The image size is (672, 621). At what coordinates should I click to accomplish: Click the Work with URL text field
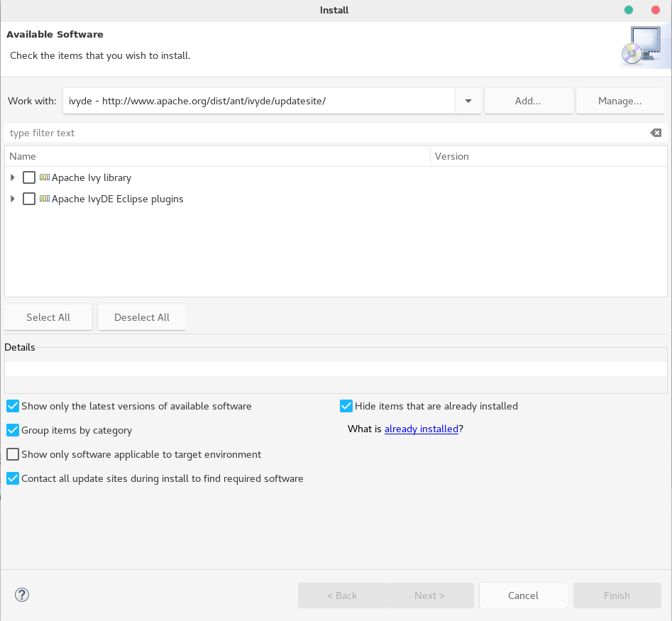coord(259,101)
